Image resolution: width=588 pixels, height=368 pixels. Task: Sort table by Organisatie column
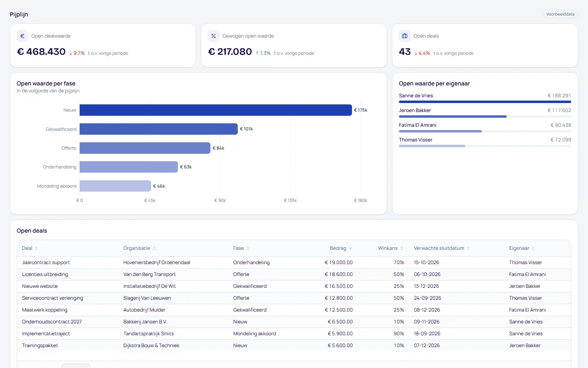[140, 248]
